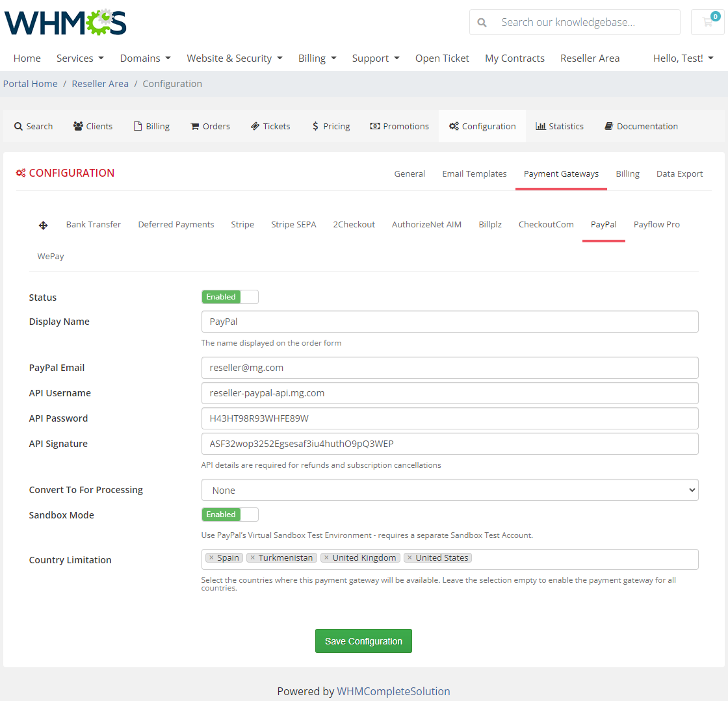The height and width of the screenshot is (701, 728).
Task: Remove Spain from country limitation
Action: pos(212,557)
